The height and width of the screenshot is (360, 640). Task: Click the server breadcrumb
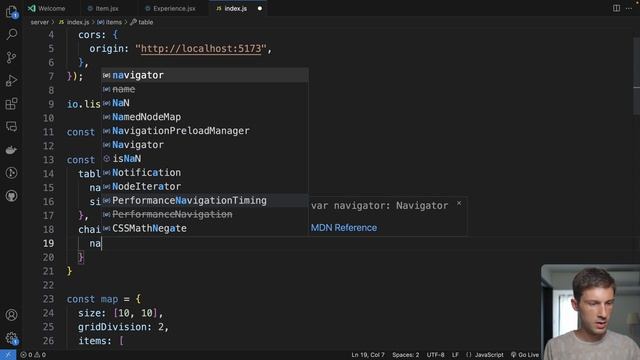pos(40,22)
